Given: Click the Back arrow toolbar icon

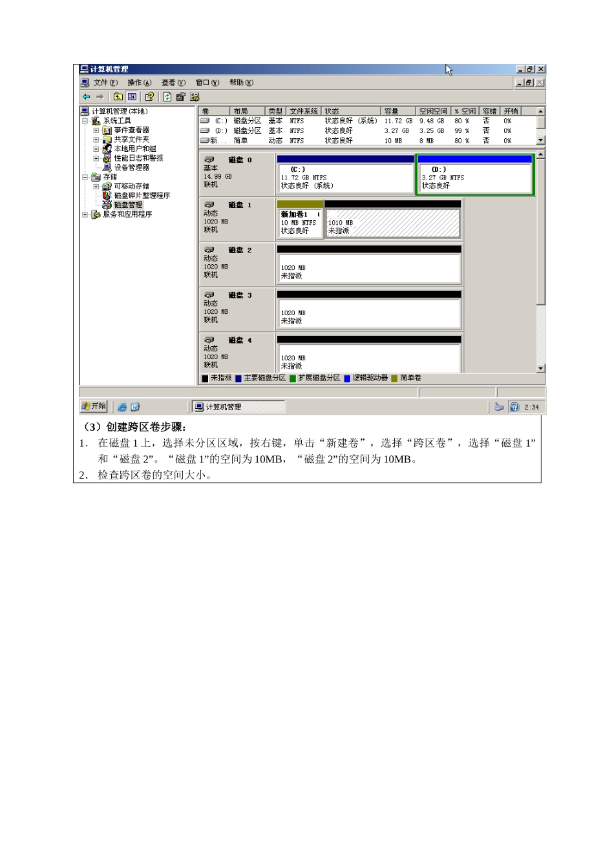Looking at the screenshot, I should pos(86,97).
